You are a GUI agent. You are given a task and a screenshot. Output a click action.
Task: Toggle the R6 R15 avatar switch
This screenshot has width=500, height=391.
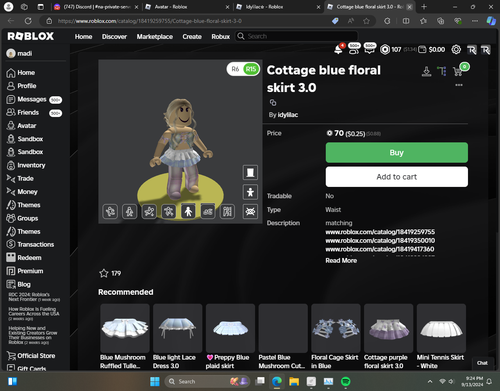coord(243,69)
